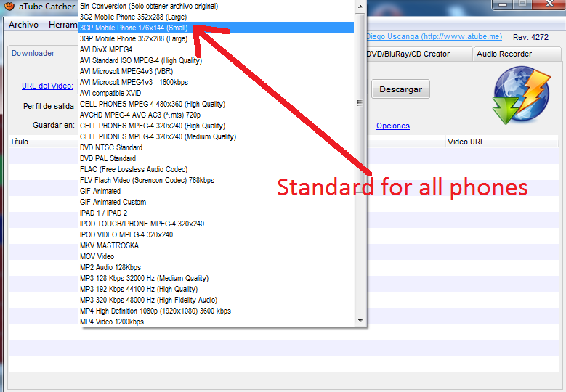Screen dimensions: 566x392
Task: Select IPAD 1 / IPAD 2 profile
Action: click(x=216, y=213)
